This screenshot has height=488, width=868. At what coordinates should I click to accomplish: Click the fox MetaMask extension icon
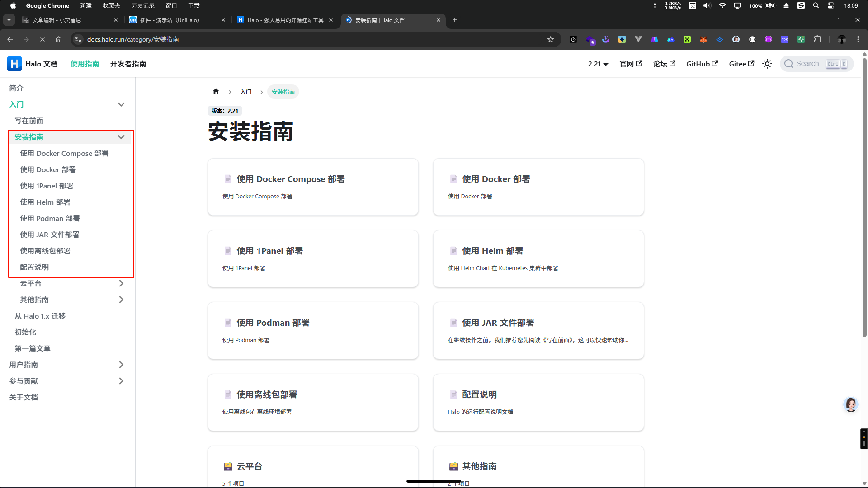coord(703,39)
